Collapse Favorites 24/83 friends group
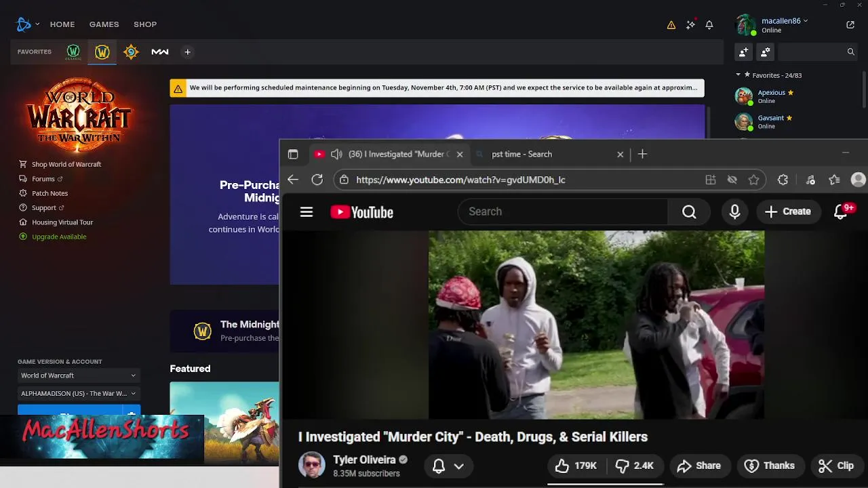 (x=738, y=75)
